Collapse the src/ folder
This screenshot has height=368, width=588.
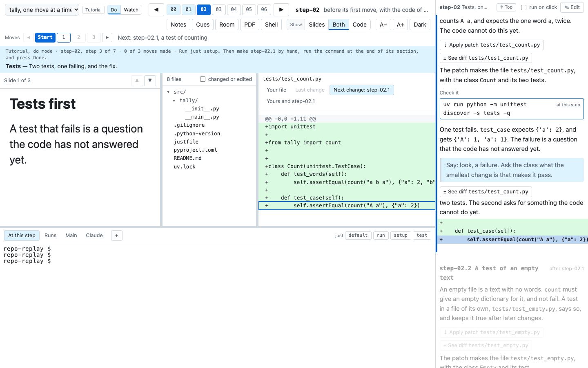168,92
